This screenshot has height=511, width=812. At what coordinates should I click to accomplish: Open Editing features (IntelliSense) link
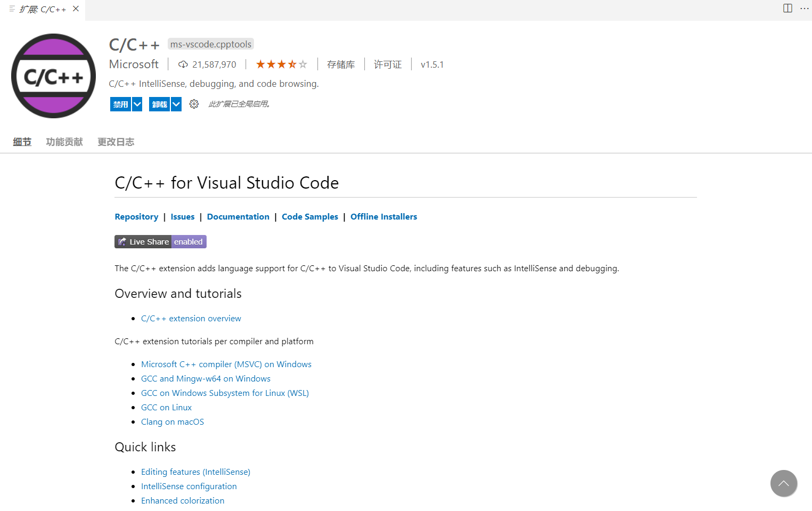[x=195, y=472]
